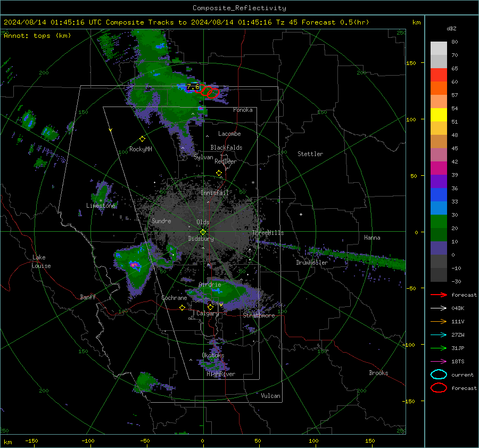Image resolution: width=479 pixels, height=448 pixels.
Task: Click the magenta 18TS arrow legend icon
Action: [x=439, y=362]
